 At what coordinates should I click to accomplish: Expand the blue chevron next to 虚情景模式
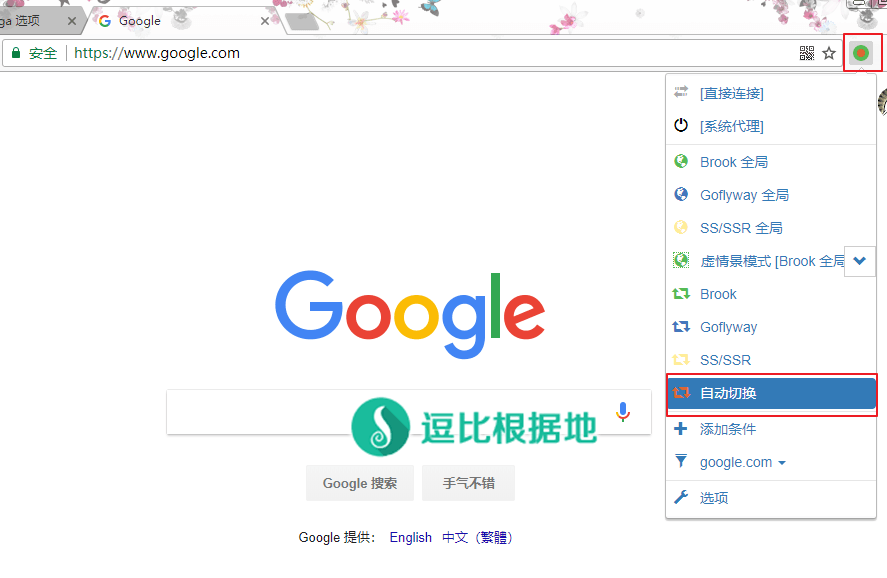pyautogui.click(x=860, y=261)
